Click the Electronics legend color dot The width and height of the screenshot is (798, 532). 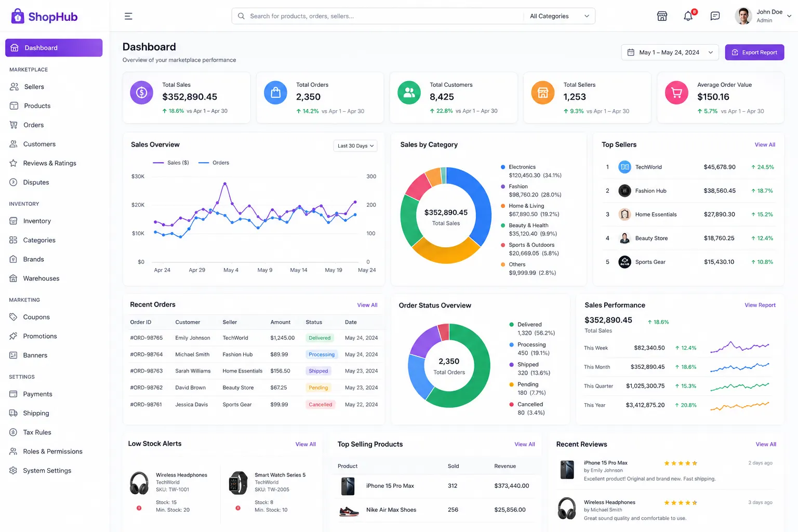coord(503,167)
